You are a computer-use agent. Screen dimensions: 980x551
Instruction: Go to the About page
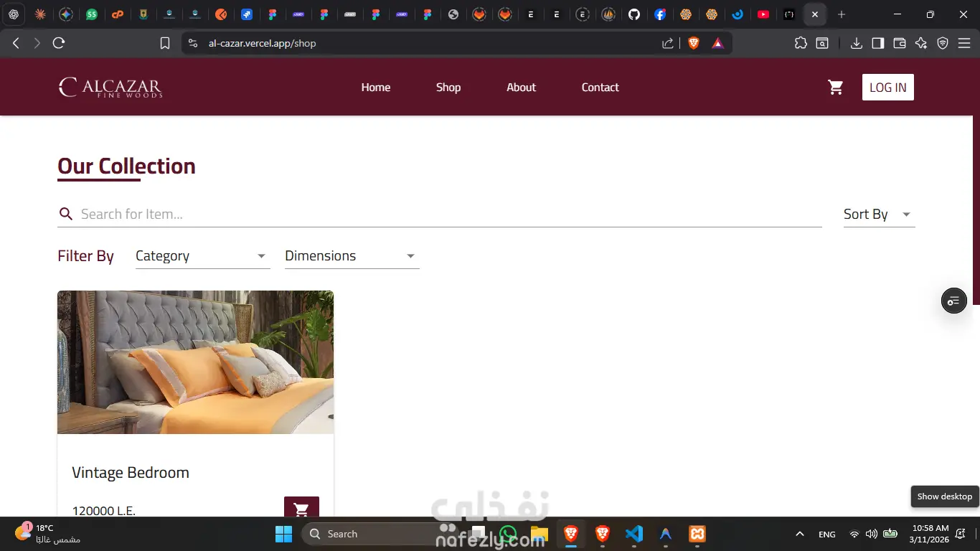click(522, 88)
